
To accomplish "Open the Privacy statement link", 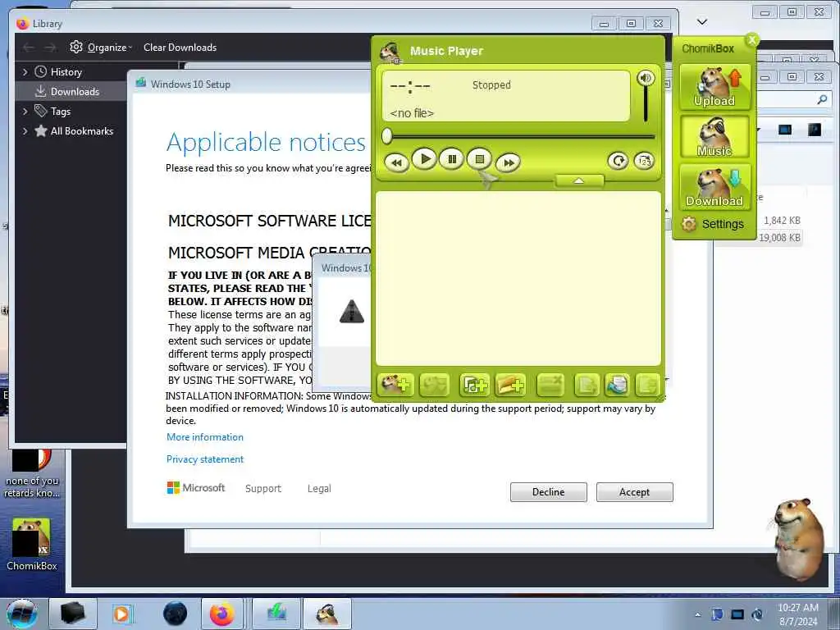I will [x=204, y=459].
